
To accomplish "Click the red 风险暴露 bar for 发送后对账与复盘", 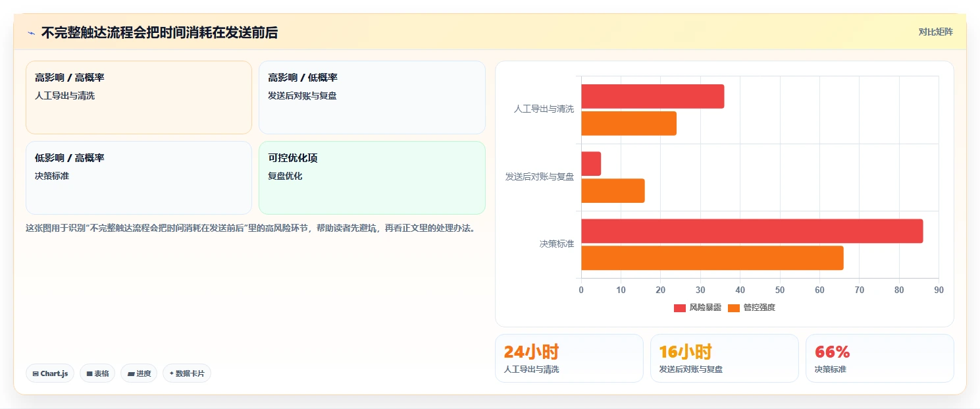I will tap(591, 164).
